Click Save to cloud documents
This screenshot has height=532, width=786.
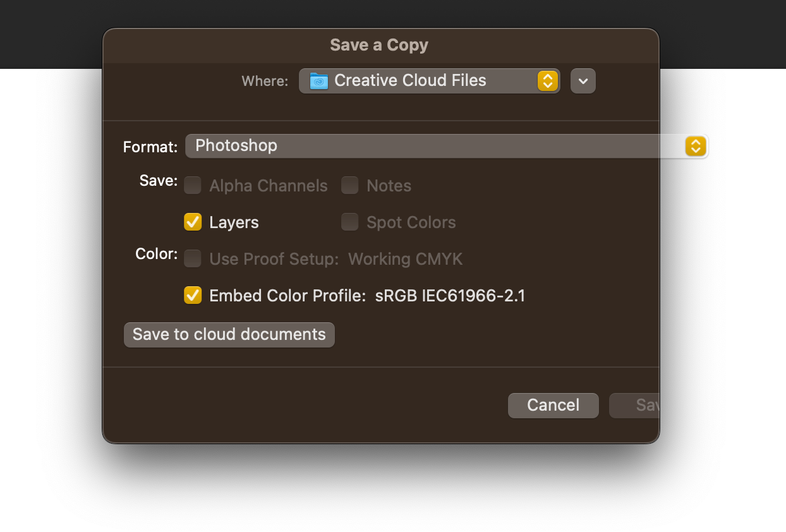[x=229, y=334]
